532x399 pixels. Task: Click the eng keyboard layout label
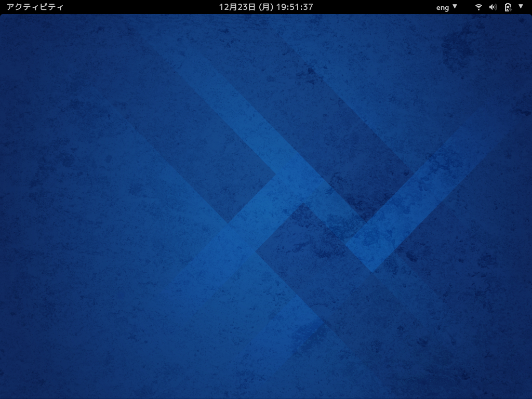coord(443,7)
